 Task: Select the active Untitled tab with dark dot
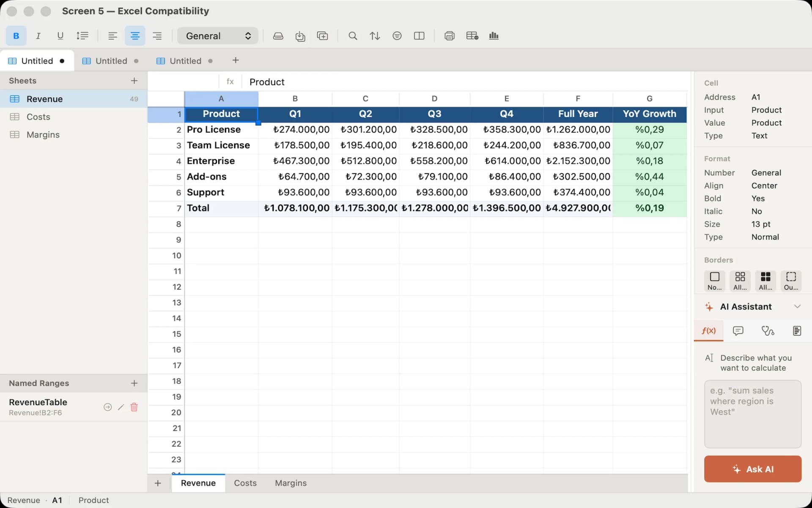click(x=37, y=61)
